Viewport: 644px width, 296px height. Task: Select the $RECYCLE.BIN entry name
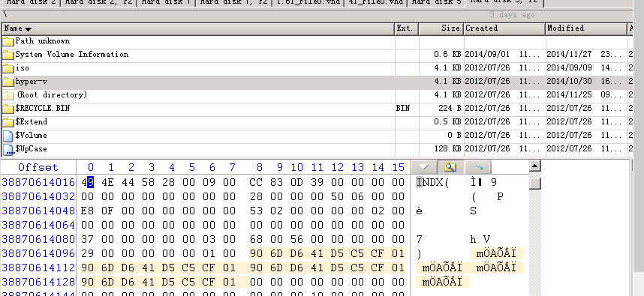click(x=42, y=109)
